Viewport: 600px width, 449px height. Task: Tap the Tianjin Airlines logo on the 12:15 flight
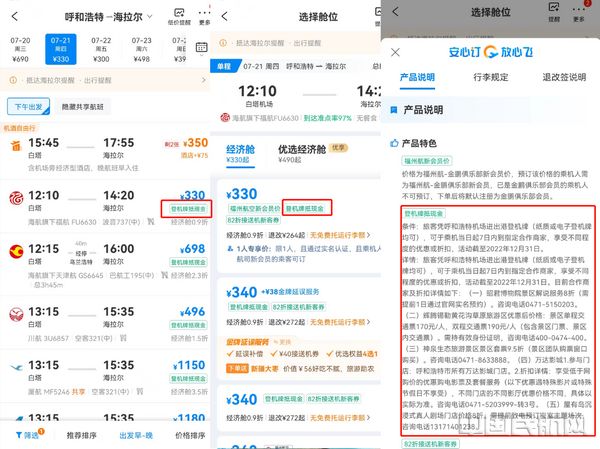tap(16, 251)
